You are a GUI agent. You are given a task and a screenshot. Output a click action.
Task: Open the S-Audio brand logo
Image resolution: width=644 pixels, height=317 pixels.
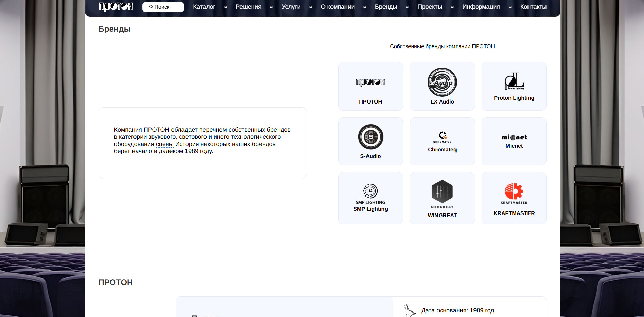coord(371,137)
